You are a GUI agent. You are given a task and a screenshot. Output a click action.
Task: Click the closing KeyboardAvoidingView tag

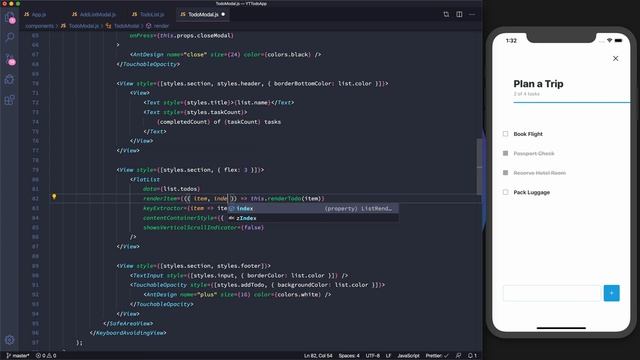[127, 333]
